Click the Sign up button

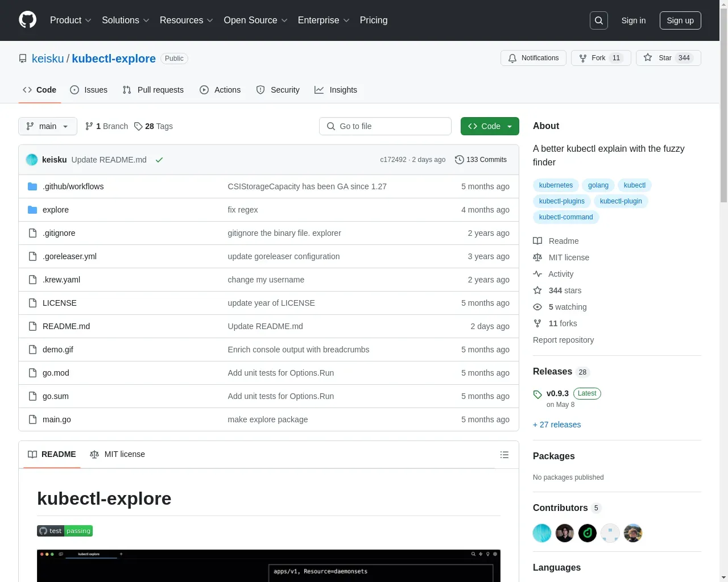[680, 20]
